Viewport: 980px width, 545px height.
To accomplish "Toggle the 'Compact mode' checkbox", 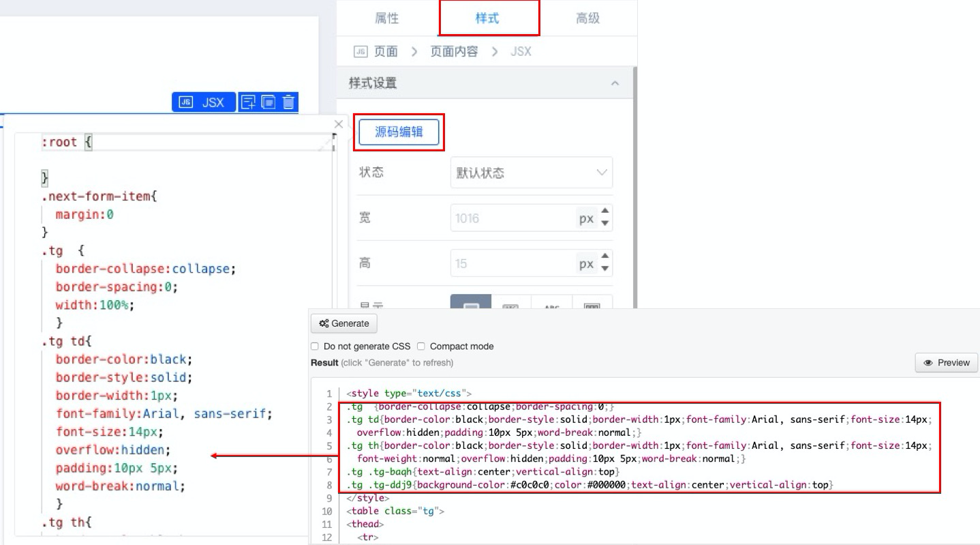I will coord(421,347).
